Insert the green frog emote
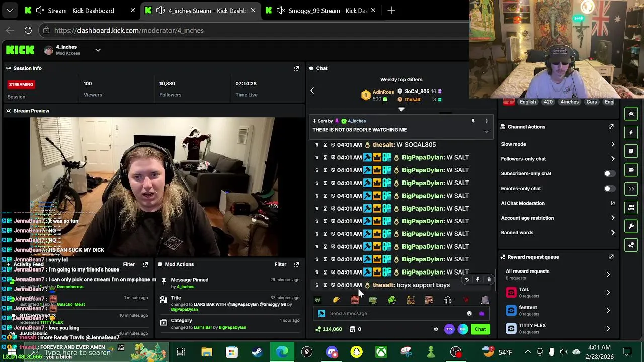The width and height of the screenshot is (644, 362). coord(392,300)
